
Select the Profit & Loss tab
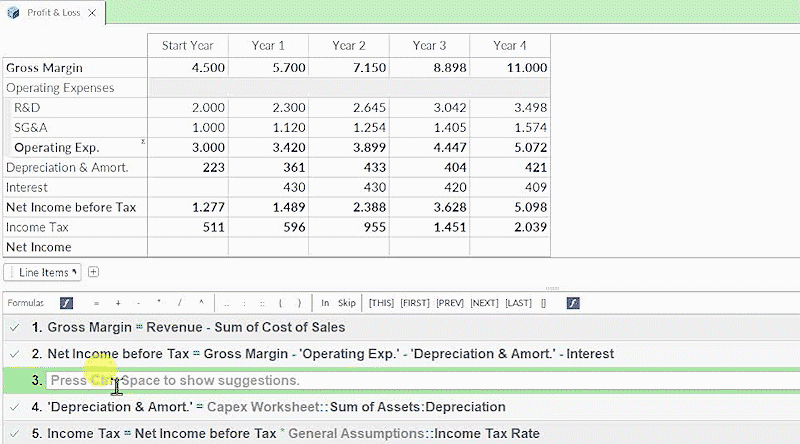pos(51,12)
